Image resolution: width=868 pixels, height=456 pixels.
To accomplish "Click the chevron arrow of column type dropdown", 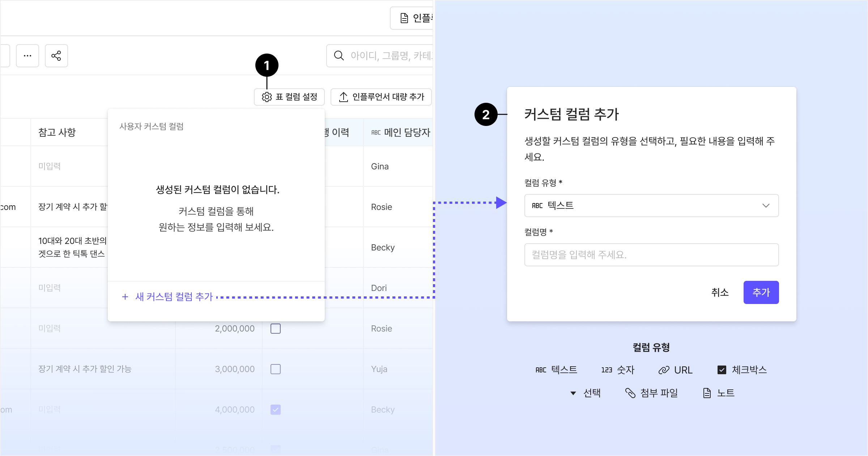I will click(x=766, y=206).
